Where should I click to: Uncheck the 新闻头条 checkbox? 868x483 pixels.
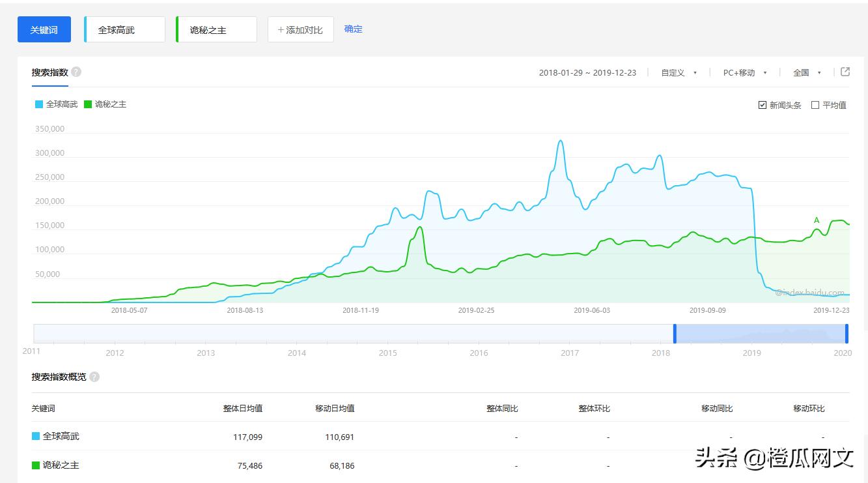tap(762, 104)
